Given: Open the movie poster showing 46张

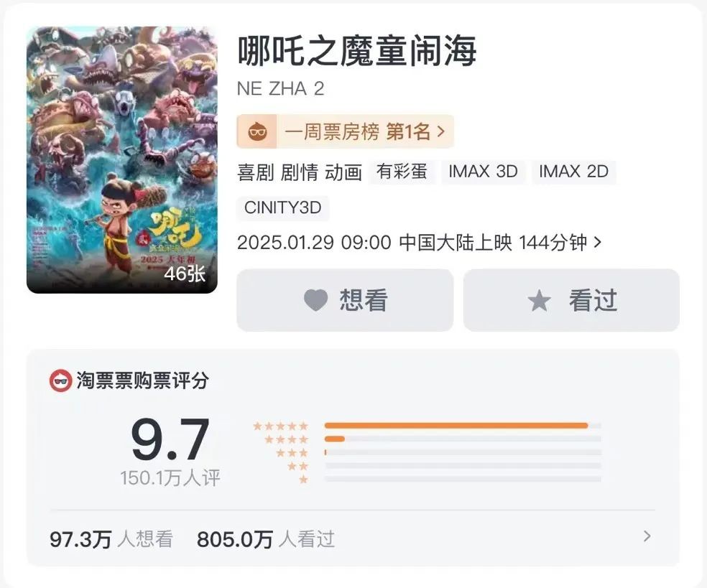Looking at the screenshot, I should click(x=122, y=160).
